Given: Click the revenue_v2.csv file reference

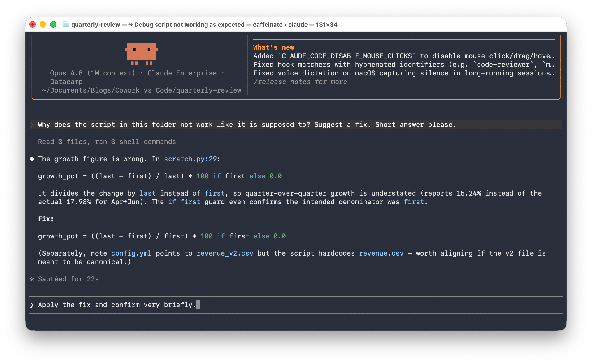Looking at the screenshot, I should coord(225,253).
